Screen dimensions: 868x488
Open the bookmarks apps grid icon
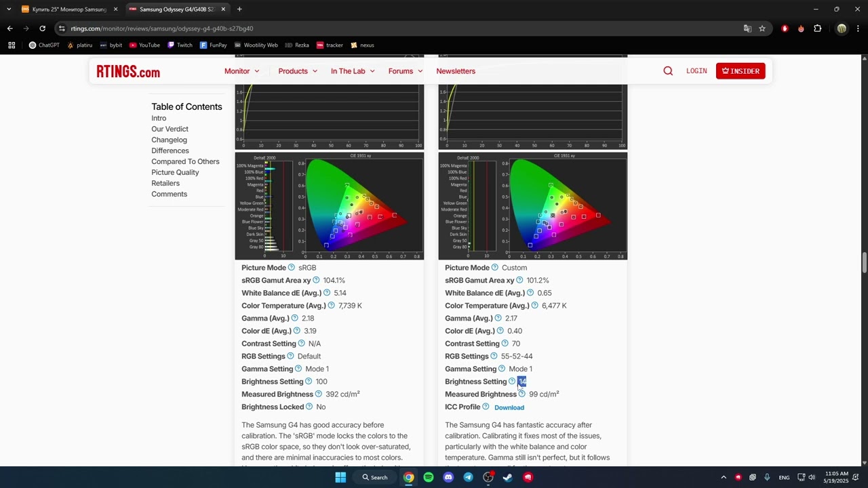[12, 45]
